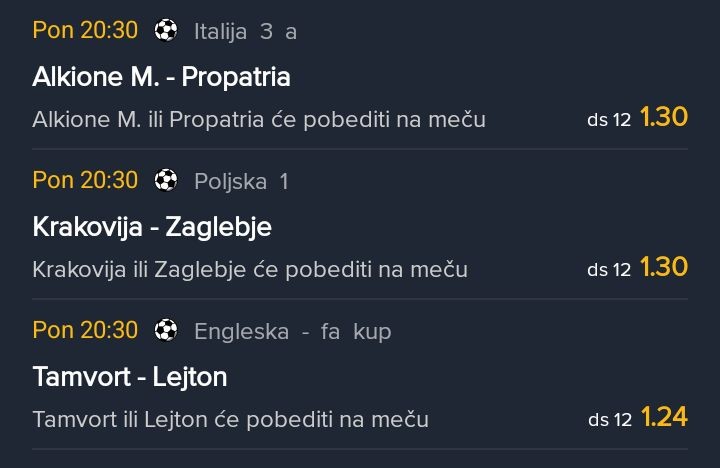Click the soccer ball icon beside Engleska fa kup
Viewport: 720px width, 468px height.
pos(166,330)
